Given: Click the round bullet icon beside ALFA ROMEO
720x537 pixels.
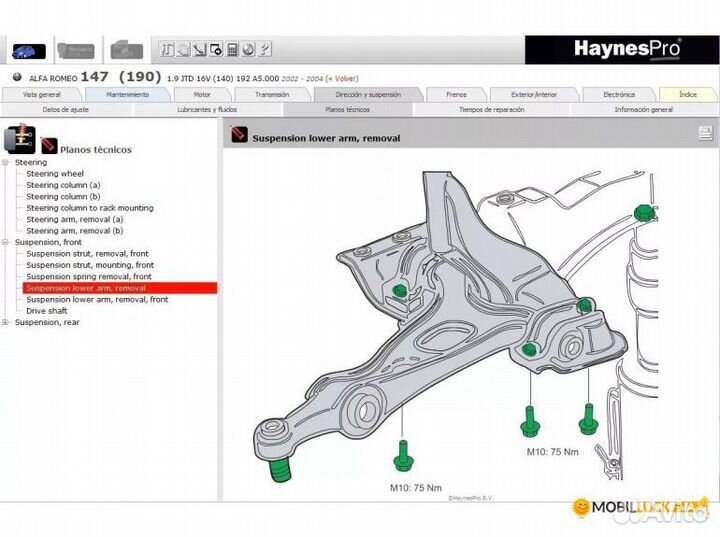Looking at the screenshot, I should [x=17, y=77].
